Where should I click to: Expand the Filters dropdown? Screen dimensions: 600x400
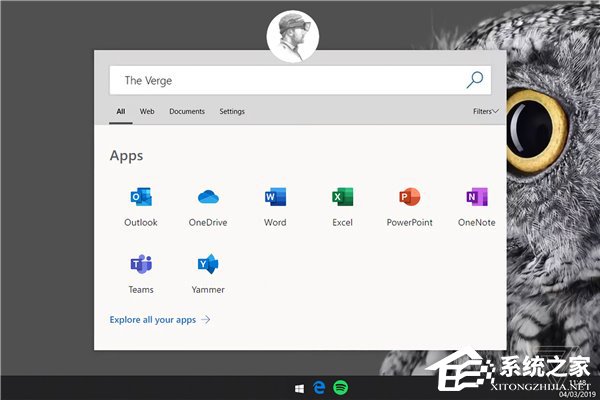coord(486,111)
